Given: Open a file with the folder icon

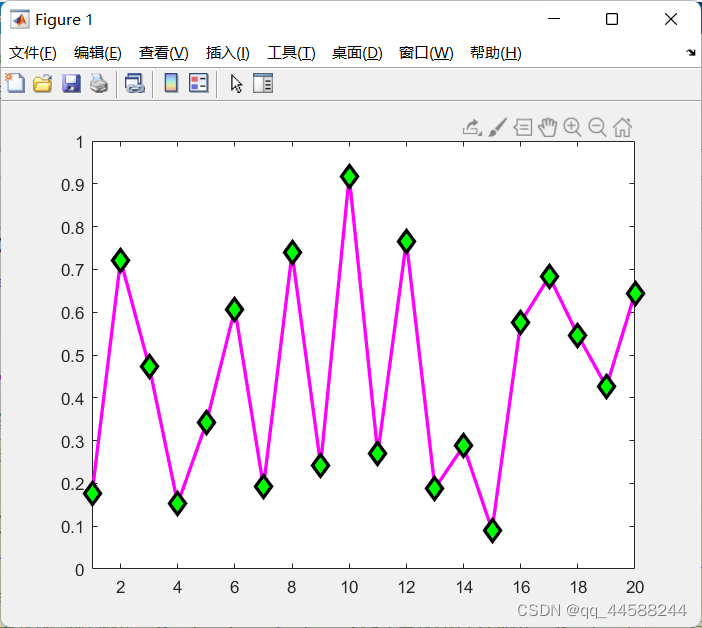Looking at the screenshot, I should pyautogui.click(x=43, y=84).
